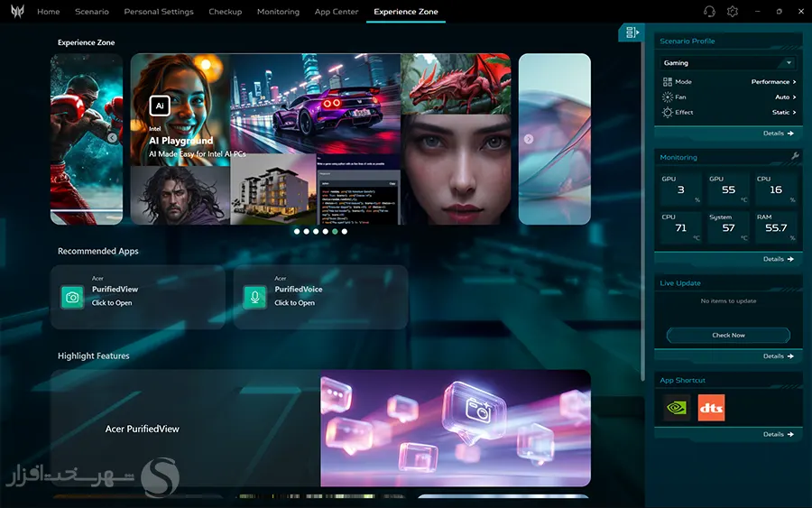Open the Acer PurifiedVoice app card
The image size is (812, 508).
click(320, 297)
